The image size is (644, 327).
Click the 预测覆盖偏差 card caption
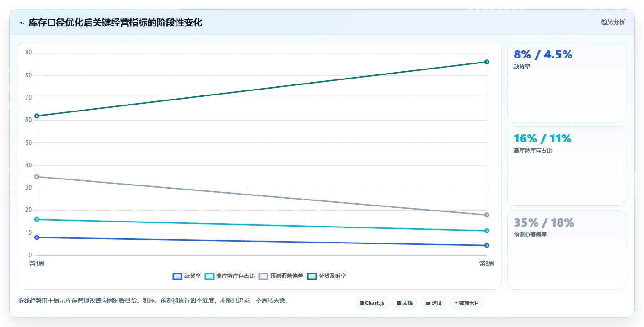point(530,235)
